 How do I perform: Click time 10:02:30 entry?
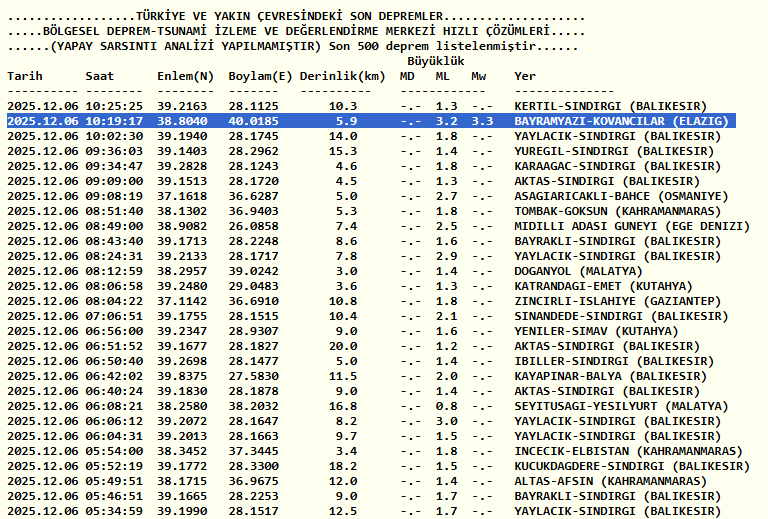coord(114,136)
